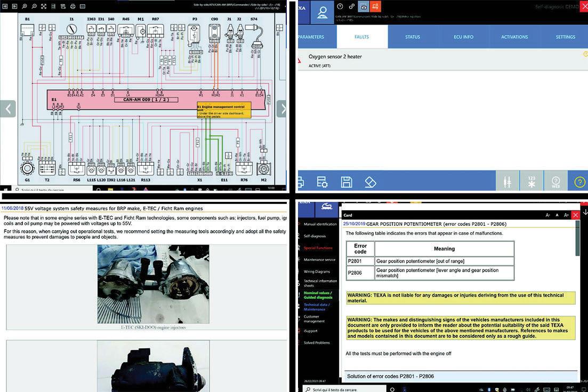Open iSupport in the sidebar
588x392 pixels.
click(310, 331)
